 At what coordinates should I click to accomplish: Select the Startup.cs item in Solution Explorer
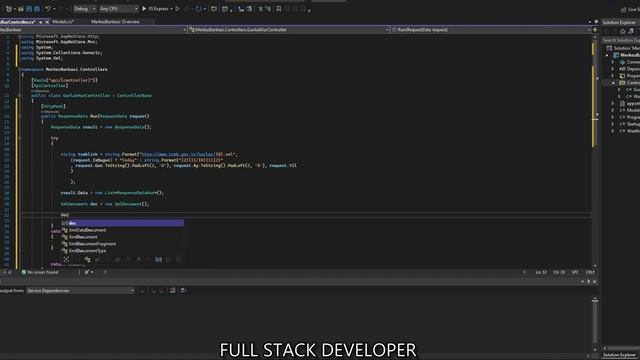[x=629, y=124]
